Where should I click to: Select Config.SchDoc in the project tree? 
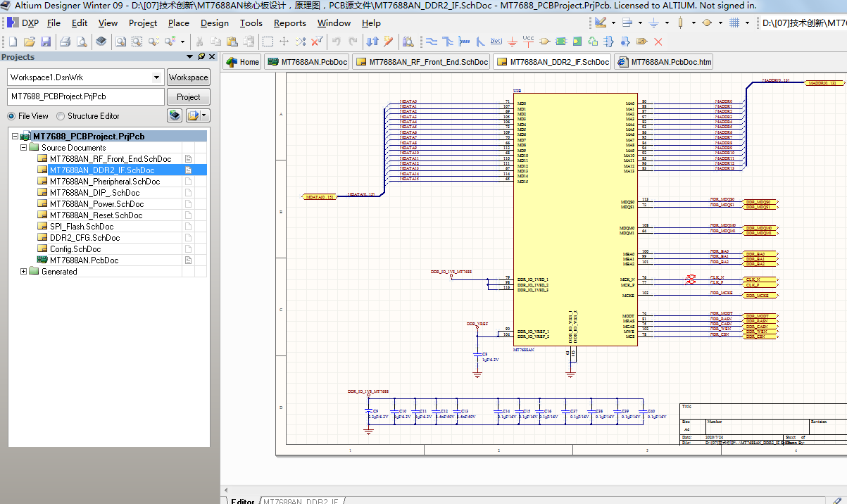(x=75, y=249)
